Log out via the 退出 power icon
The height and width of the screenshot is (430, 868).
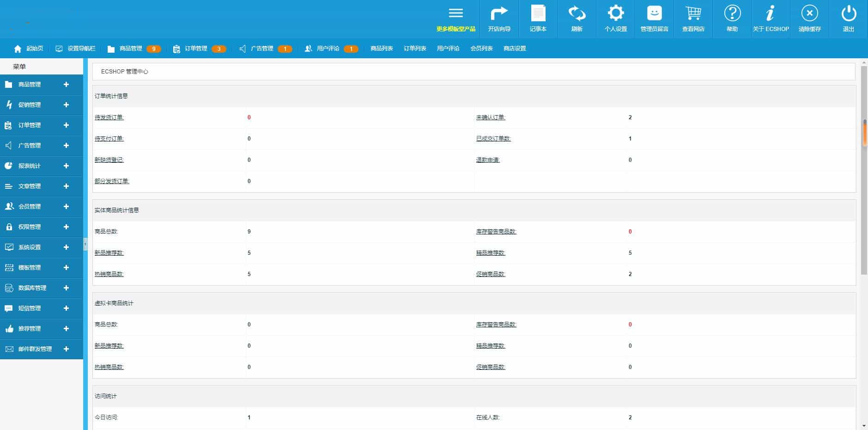click(x=849, y=18)
